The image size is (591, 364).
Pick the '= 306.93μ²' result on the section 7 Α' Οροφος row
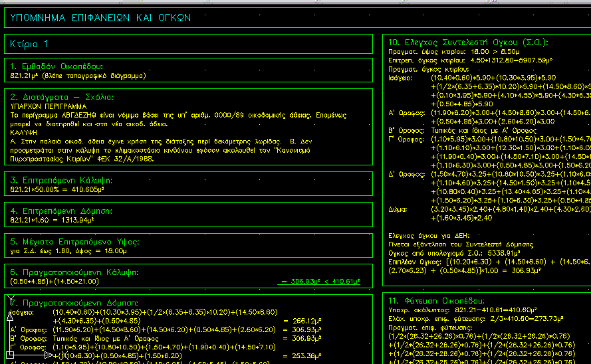coord(302,329)
